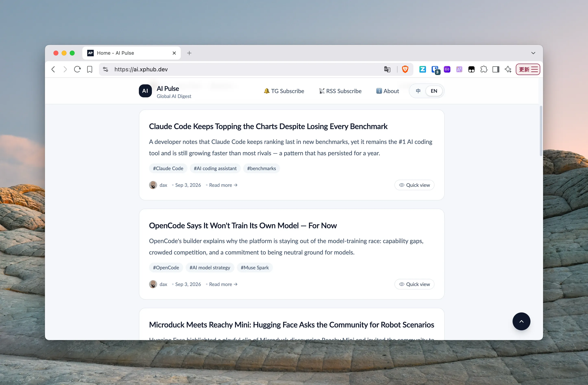Image resolution: width=588 pixels, height=385 pixels.
Task: Click Sep 3, 2026 date on OpenCode article
Action: click(188, 284)
